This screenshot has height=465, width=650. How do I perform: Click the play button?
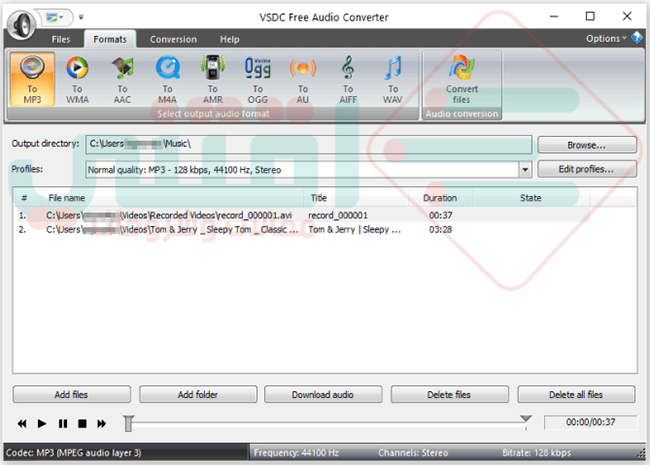coord(42,424)
